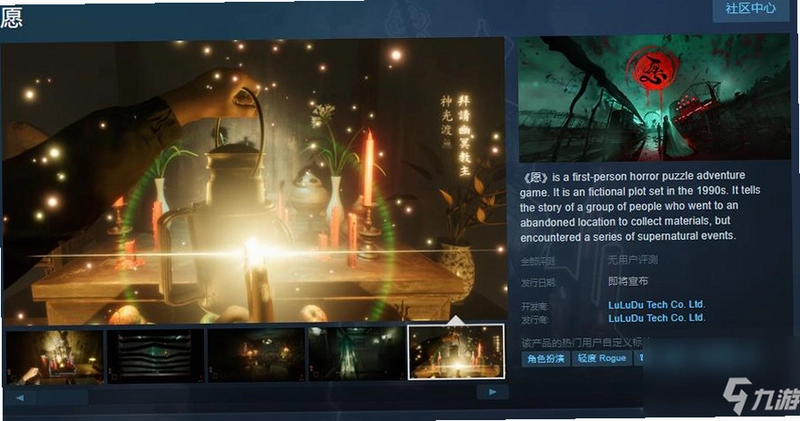This screenshot has width=800, height=421.
Task: Select the third dim-room screenshot thumbnail
Action: (256, 354)
